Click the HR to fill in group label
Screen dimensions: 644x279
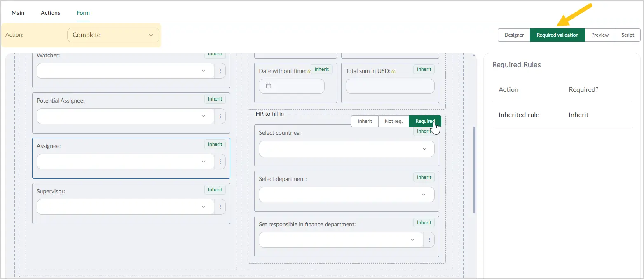pyautogui.click(x=269, y=114)
